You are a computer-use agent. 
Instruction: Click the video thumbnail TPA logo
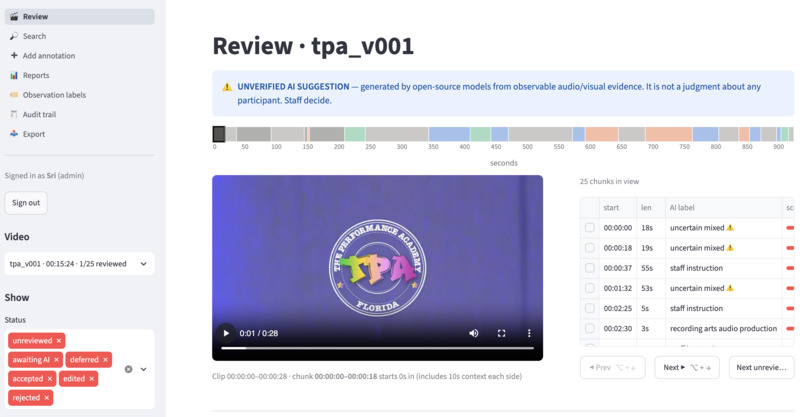pyautogui.click(x=377, y=267)
